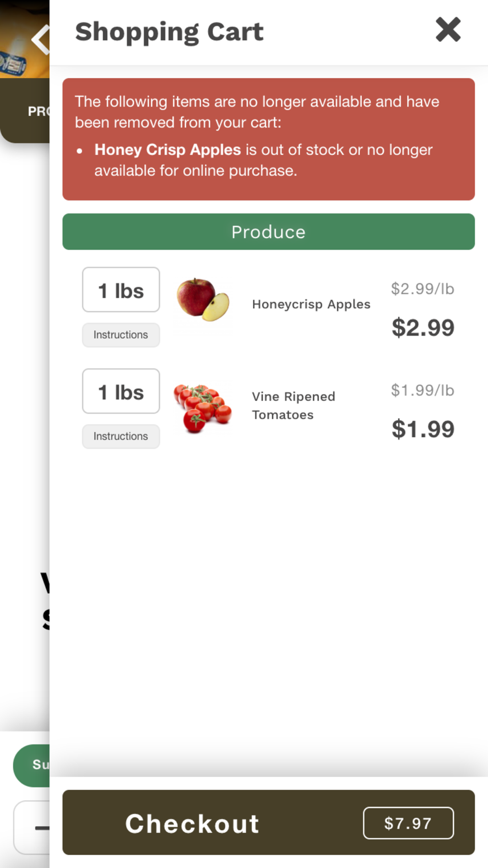
Task: Tap the partially hidden green button
Action: (x=34, y=765)
